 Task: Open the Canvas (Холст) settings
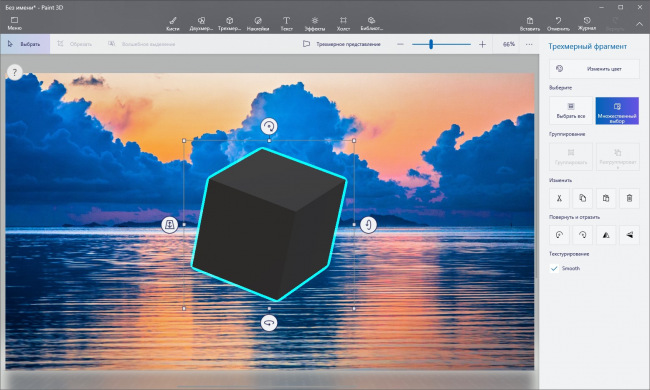tap(343, 24)
